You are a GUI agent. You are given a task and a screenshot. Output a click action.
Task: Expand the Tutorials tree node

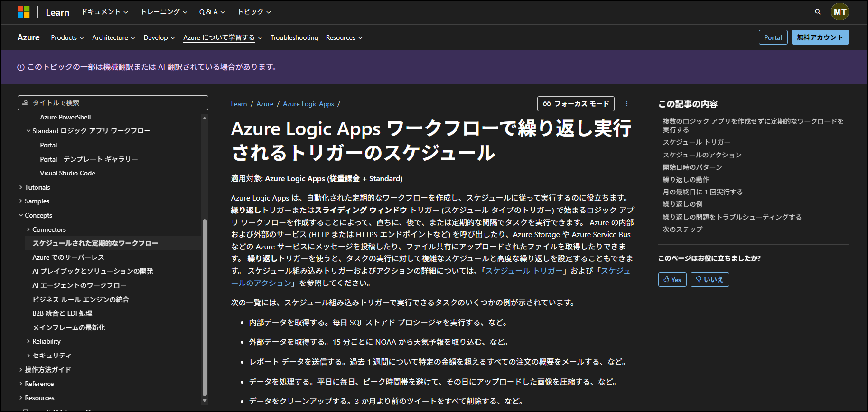coord(21,187)
